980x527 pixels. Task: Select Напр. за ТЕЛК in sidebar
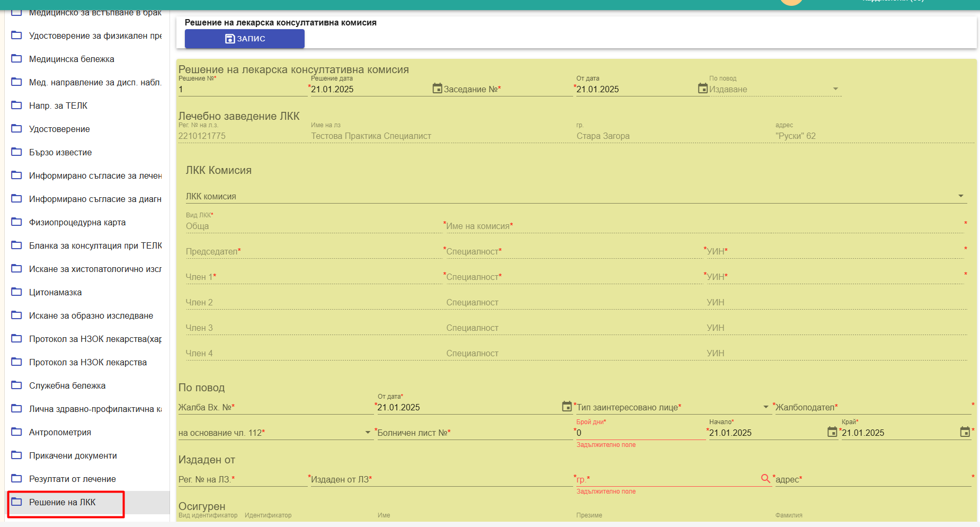tap(87, 106)
